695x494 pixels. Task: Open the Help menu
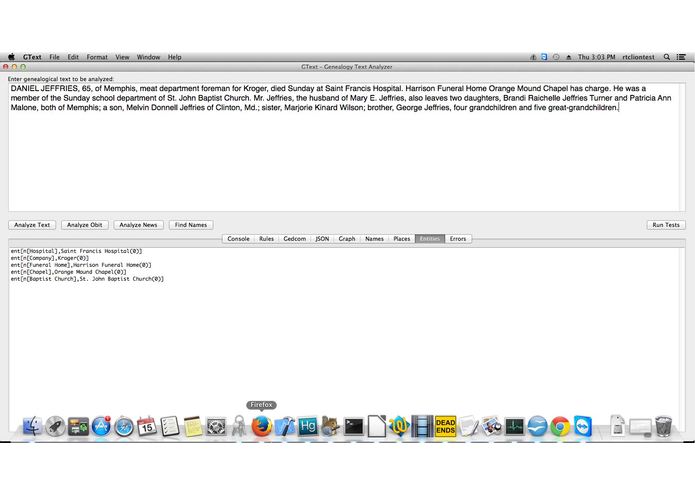(x=175, y=57)
